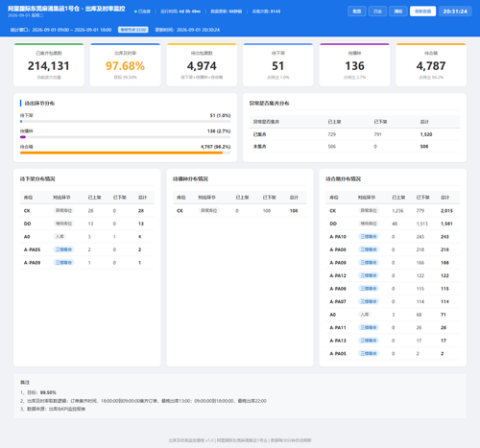Screen dimensions: 480x448
Task: Click the 已集齐 row in the exception table
Action: pos(354,134)
